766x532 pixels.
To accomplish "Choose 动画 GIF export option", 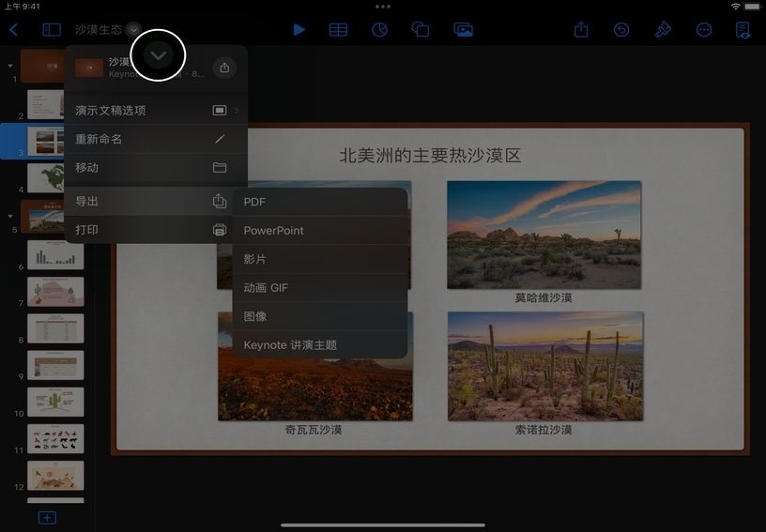I will tap(319, 288).
